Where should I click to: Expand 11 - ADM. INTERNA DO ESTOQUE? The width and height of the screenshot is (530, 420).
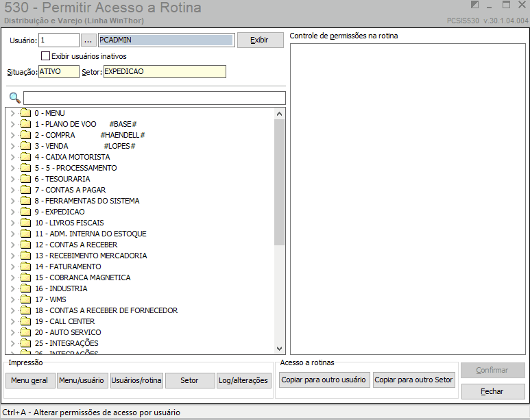pos(12,234)
